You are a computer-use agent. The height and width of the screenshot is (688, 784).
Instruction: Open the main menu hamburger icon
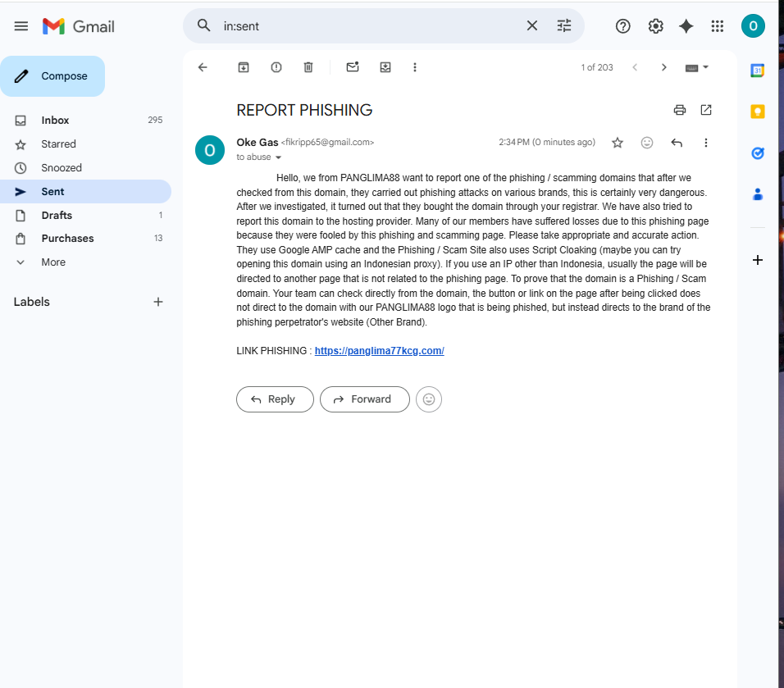point(21,26)
